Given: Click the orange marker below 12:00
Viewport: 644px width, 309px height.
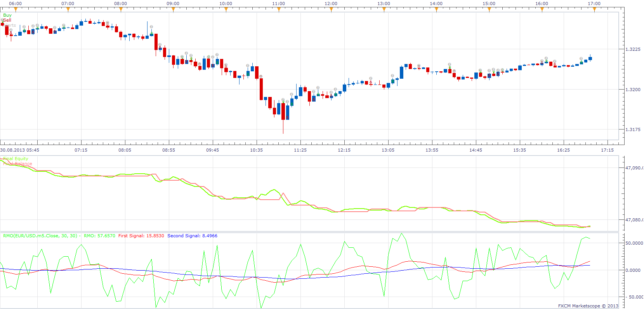Looking at the screenshot, I should pos(331,9).
